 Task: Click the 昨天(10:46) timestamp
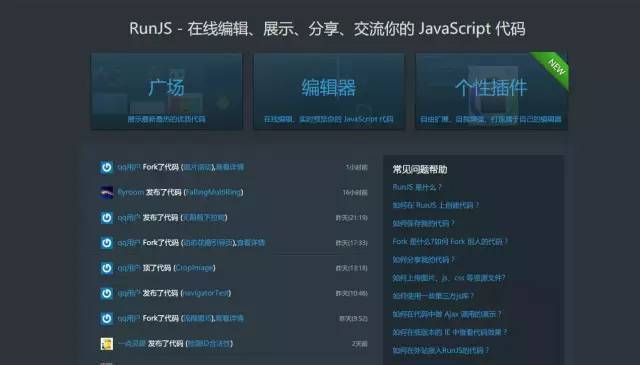point(351,293)
